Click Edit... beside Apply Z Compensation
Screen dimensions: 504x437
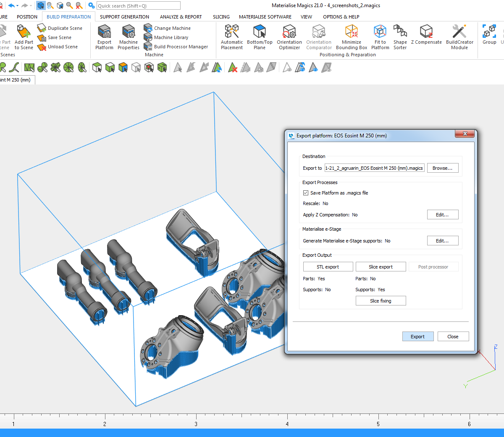[443, 215]
